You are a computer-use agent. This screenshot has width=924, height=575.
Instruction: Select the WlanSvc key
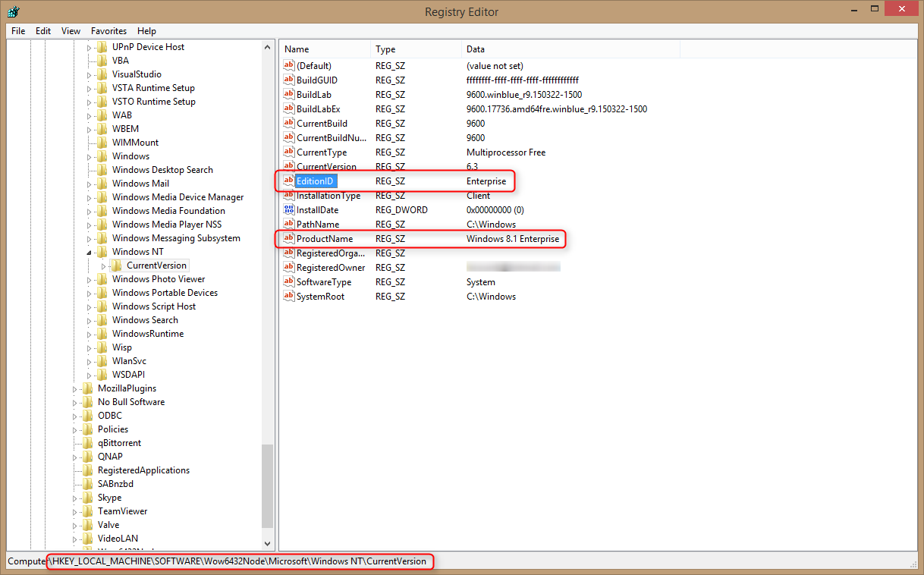pos(129,361)
